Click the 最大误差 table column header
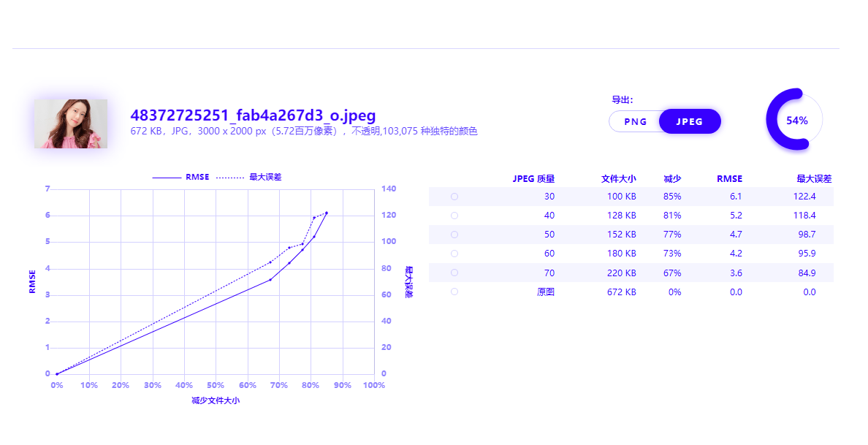This screenshot has height=445, width=868. coord(814,178)
